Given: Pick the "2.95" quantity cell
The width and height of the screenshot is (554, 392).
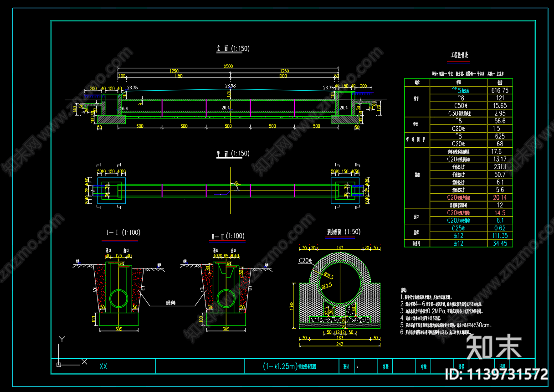Looking at the screenshot, I should tap(500, 113).
